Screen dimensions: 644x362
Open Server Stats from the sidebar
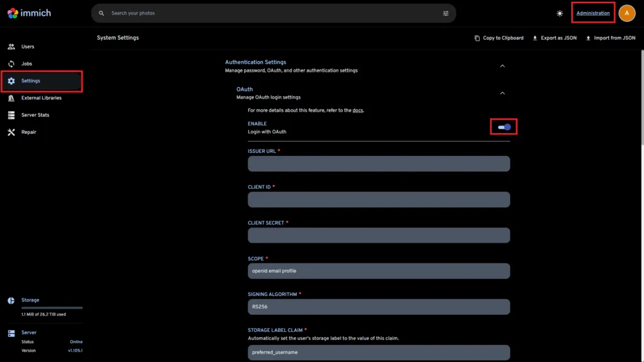click(13, 115)
